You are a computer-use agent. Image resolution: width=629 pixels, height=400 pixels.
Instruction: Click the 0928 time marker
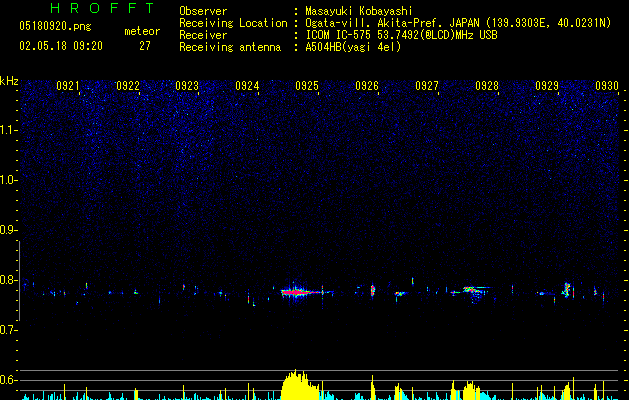[487, 86]
